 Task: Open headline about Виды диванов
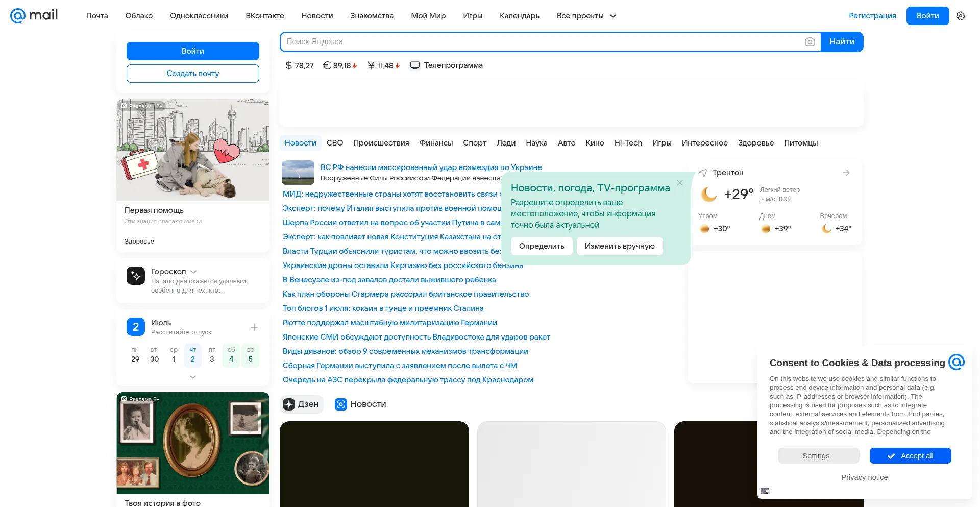click(x=405, y=351)
